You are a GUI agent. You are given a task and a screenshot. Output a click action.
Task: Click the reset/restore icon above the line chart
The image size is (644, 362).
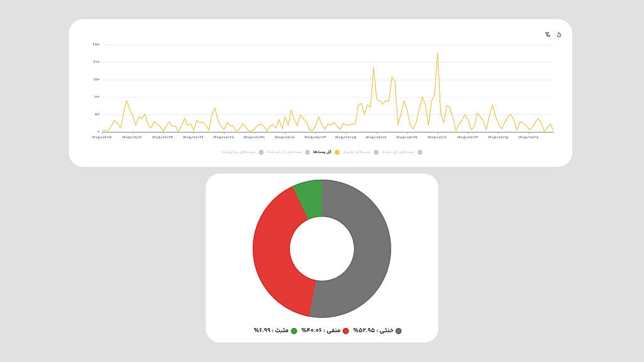[x=558, y=35]
